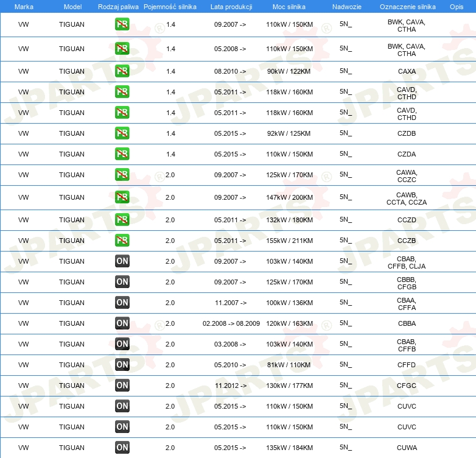Click the PB fuel icon in the 05.2008 row
Viewport: 476px width, 458px height.
[122, 49]
